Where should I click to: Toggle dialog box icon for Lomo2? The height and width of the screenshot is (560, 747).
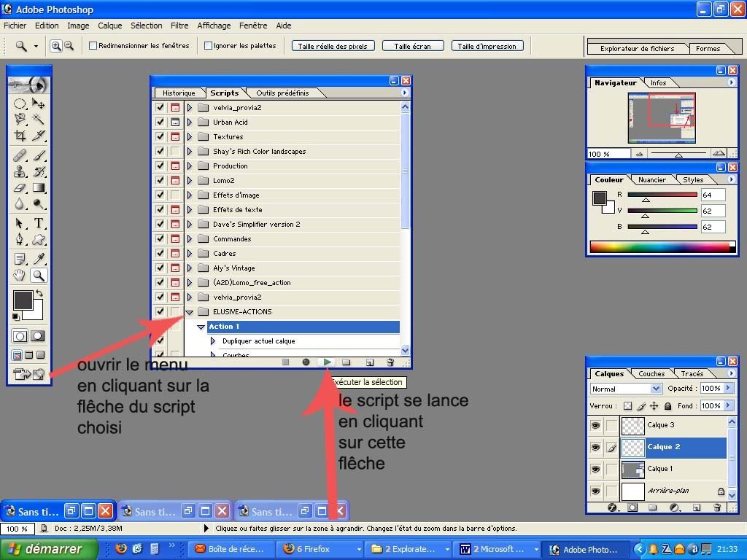click(x=175, y=181)
